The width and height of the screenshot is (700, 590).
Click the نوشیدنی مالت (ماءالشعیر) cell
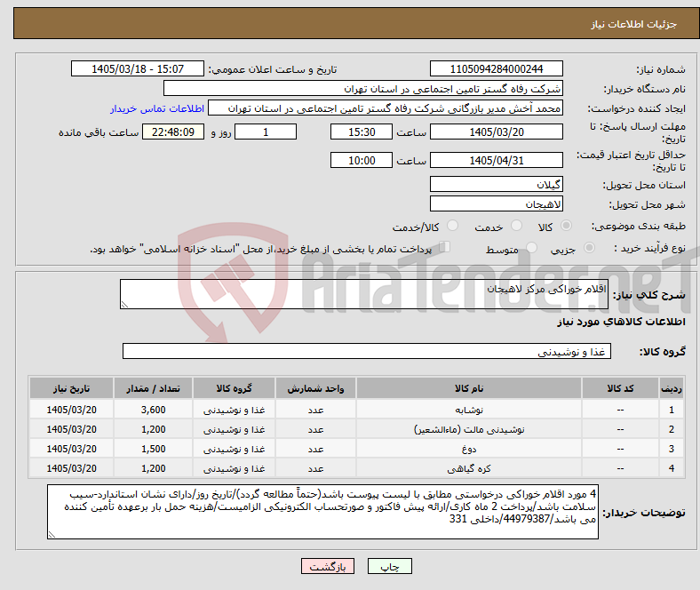click(x=469, y=429)
